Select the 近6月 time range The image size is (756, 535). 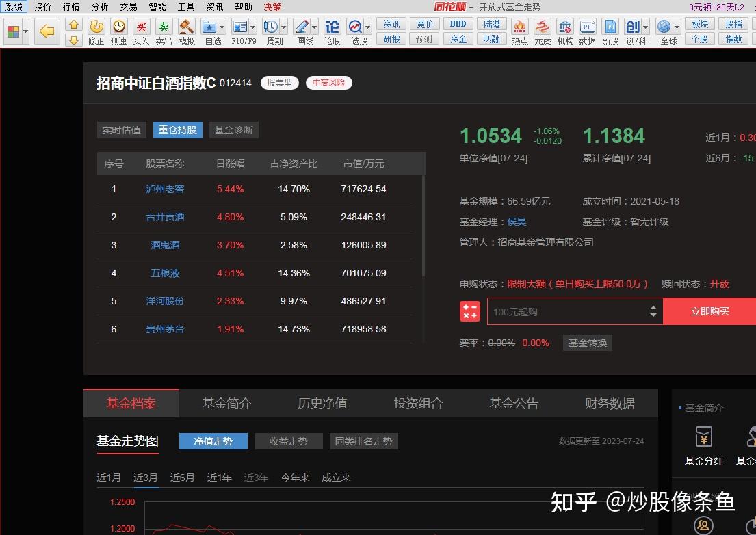pos(182,478)
